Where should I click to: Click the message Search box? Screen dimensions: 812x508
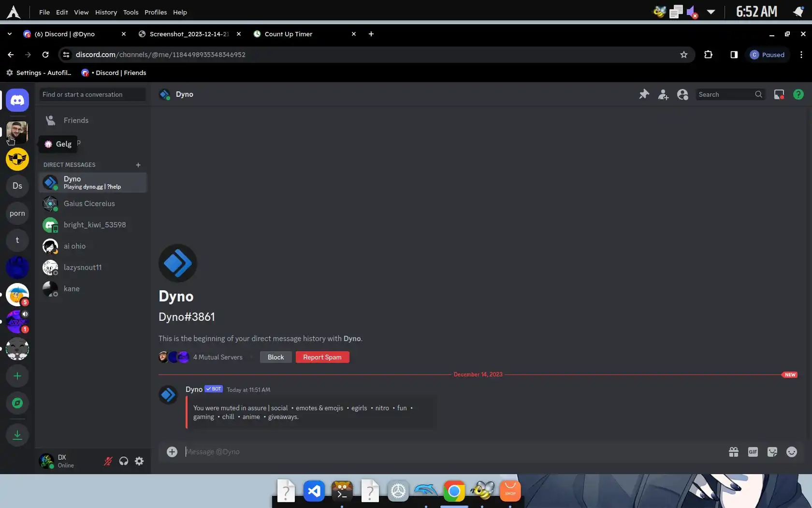coord(730,94)
